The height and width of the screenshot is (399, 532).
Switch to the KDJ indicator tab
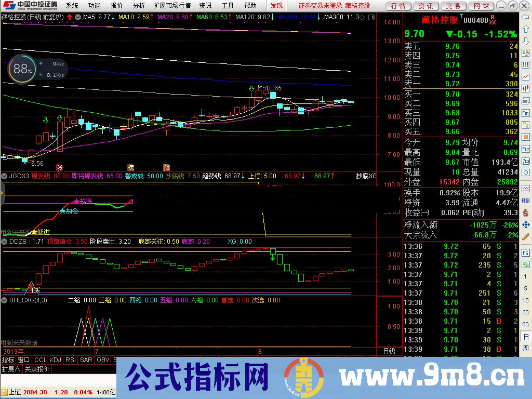(55, 360)
